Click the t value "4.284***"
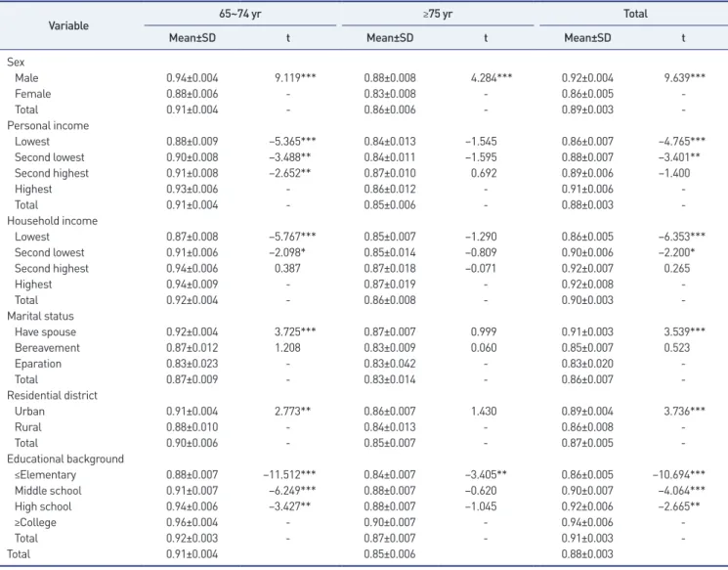Image resolution: width=728 pixels, height=570 pixels. (x=492, y=77)
